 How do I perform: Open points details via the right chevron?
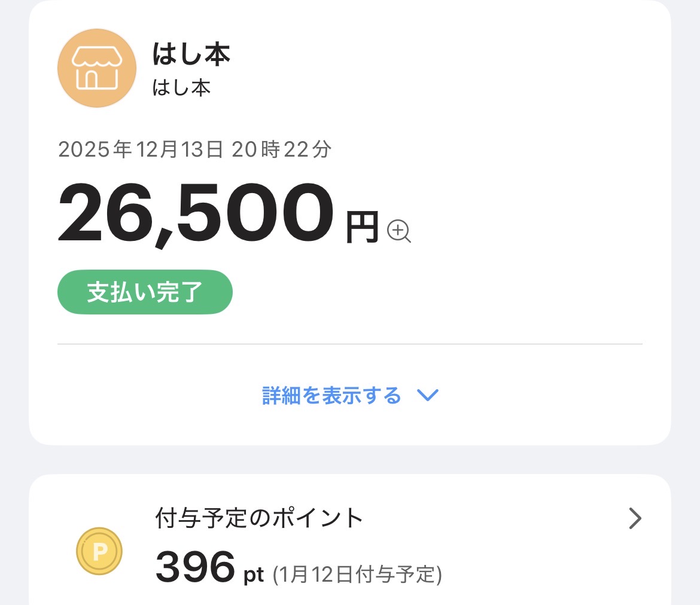(x=635, y=519)
